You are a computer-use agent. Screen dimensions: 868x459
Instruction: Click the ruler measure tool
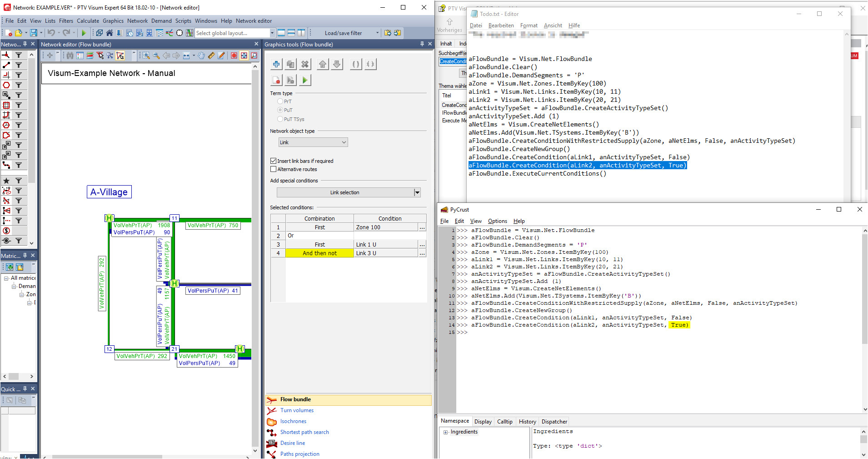point(211,55)
